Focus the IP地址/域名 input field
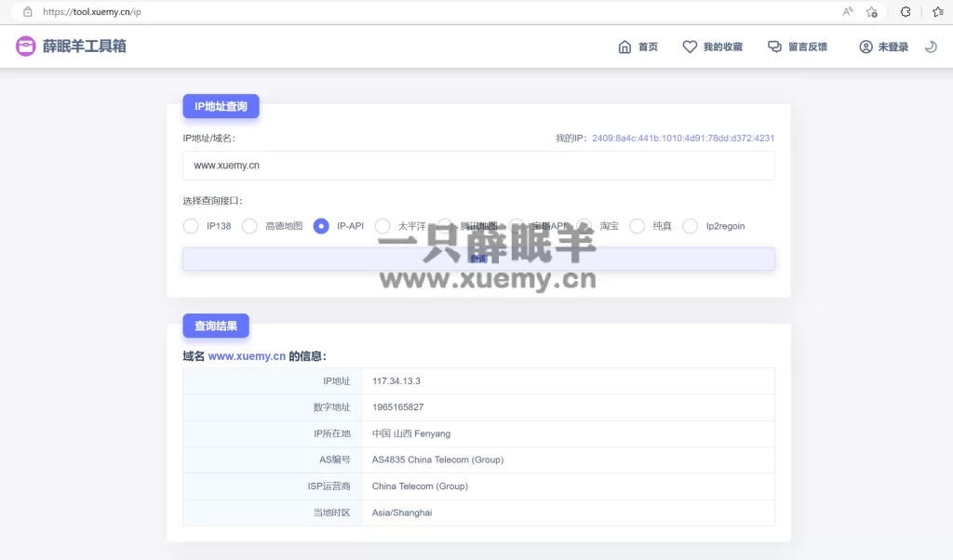This screenshot has width=953, height=560. tap(478, 166)
